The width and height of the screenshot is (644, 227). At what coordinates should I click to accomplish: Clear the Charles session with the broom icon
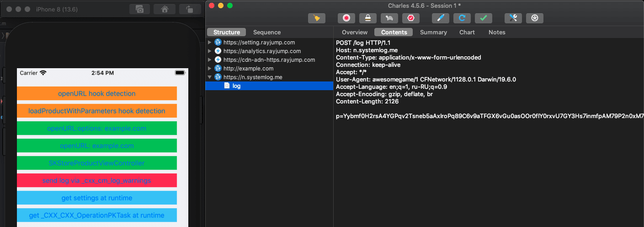316,18
